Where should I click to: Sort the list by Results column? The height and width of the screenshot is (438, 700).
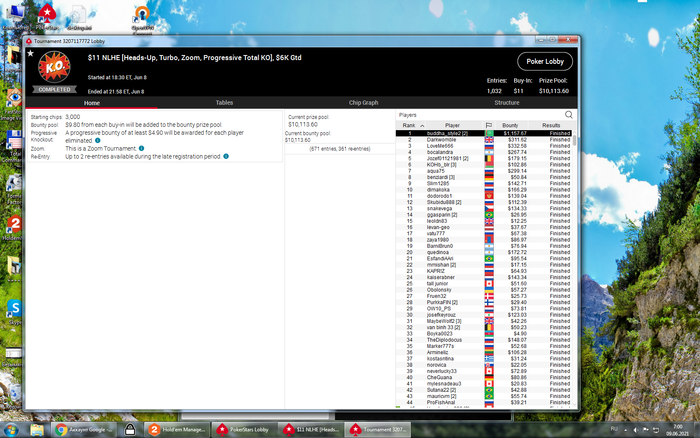coord(551,125)
